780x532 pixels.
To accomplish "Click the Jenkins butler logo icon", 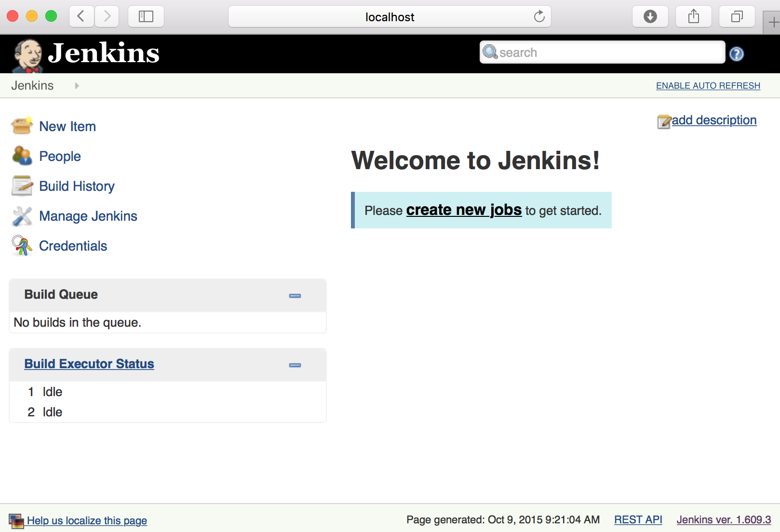I will (28, 55).
